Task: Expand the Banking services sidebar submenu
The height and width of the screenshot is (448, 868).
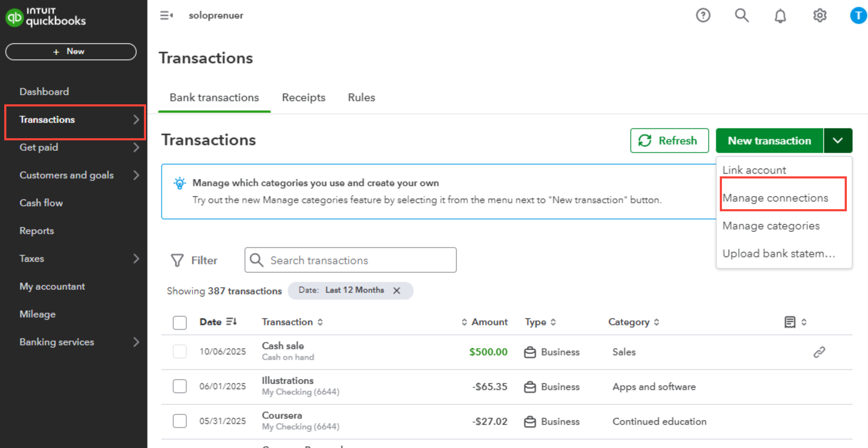Action: click(x=136, y=342)
